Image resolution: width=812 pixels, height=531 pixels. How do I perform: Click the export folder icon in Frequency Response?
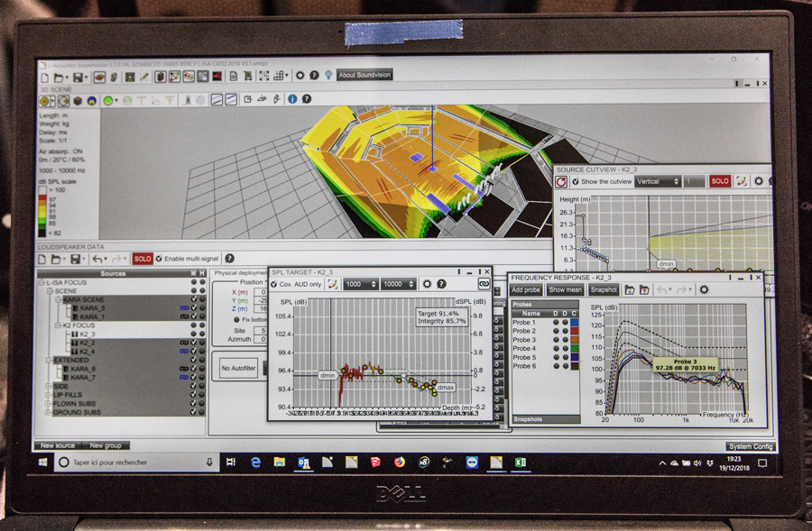pos(644,289)
